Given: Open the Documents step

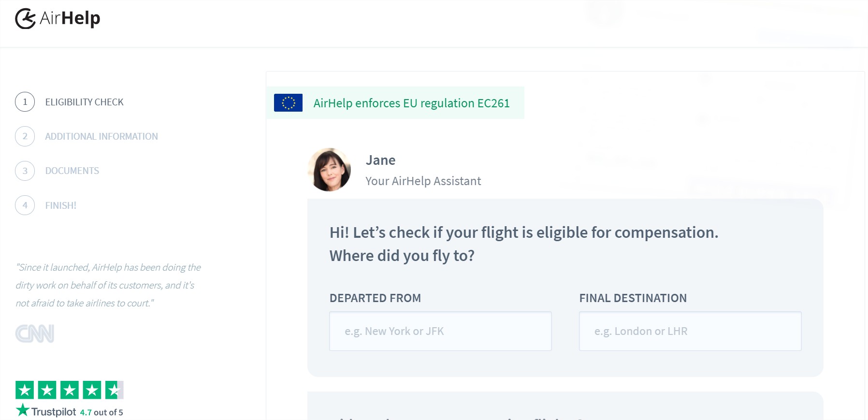Looking at the screenshot, I should 72,171.
